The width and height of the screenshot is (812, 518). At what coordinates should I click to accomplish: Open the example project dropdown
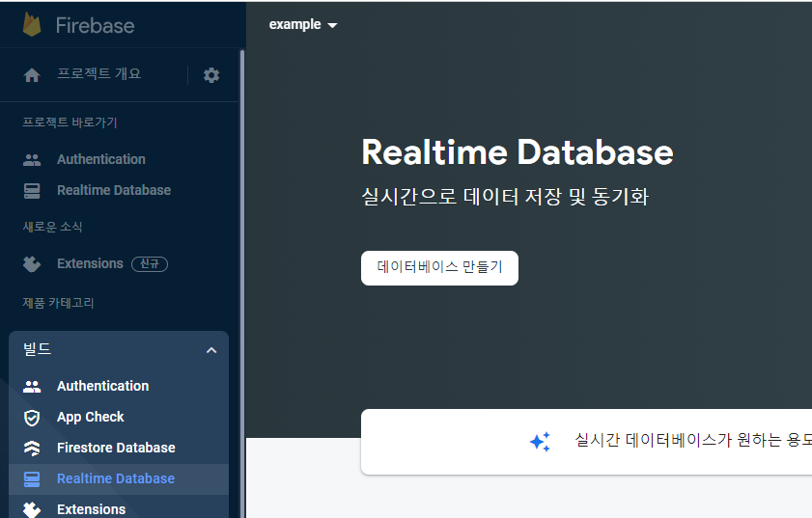(x=303, y=25)
